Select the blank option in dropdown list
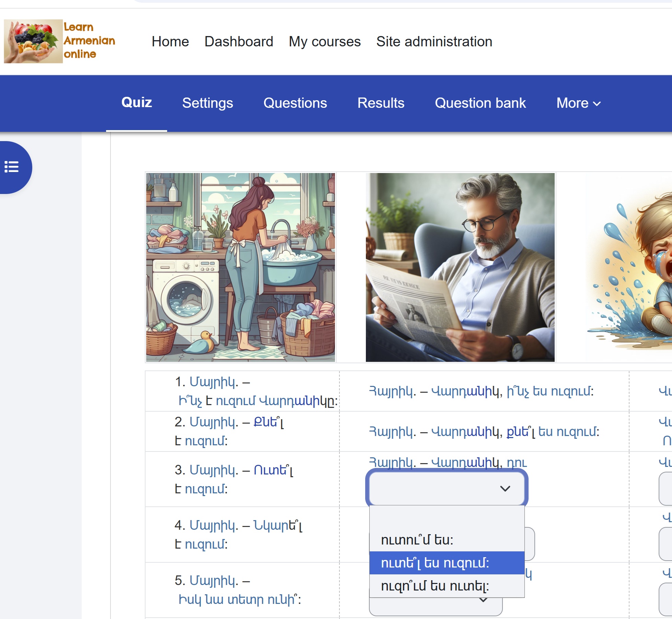 (446, 518)
